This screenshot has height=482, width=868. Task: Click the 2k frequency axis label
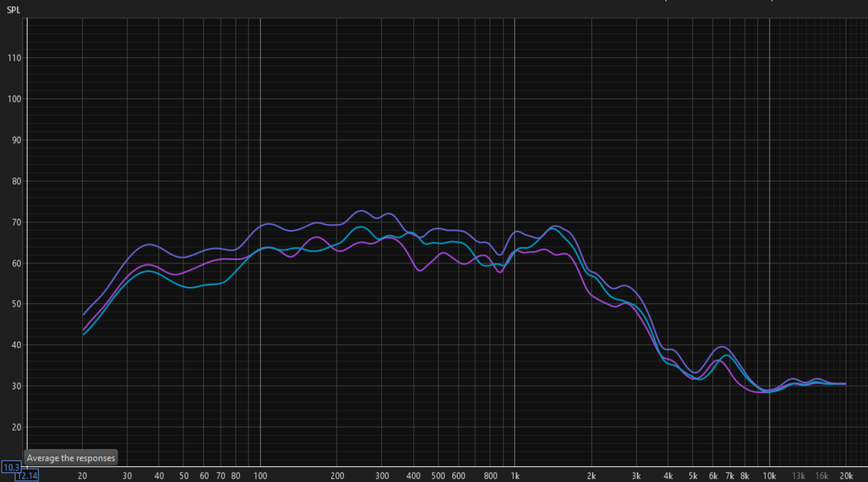tap(591, 476)
